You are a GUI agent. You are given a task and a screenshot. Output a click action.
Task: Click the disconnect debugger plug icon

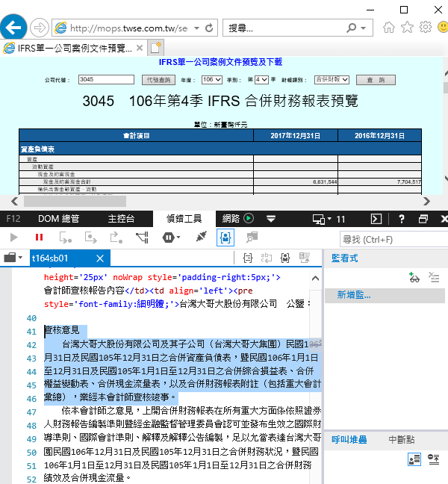click(201, 237)
